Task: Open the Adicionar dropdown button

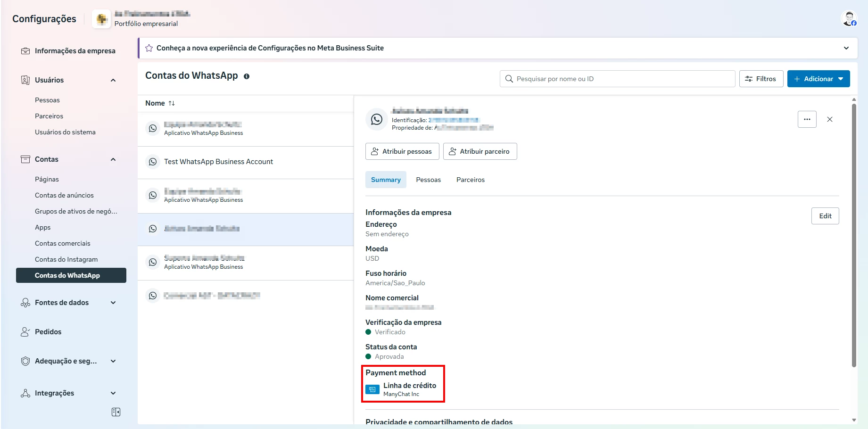Action: point(818,79)
